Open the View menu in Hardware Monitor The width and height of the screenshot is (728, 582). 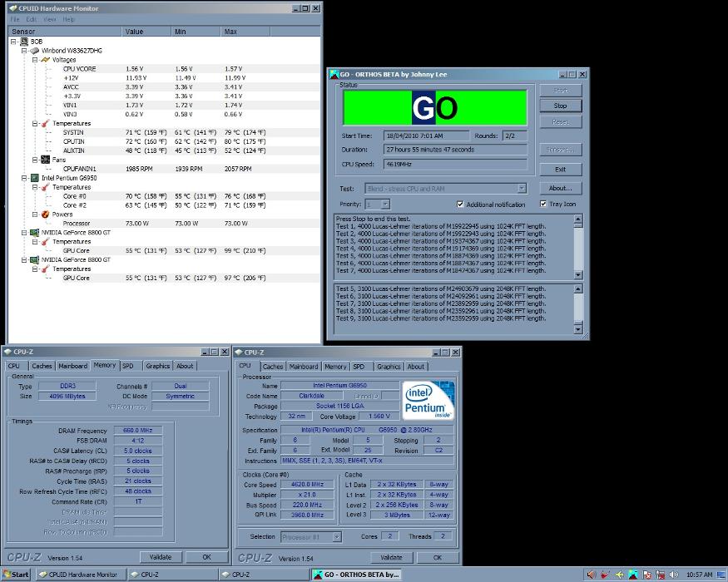(x=50, y=19)
